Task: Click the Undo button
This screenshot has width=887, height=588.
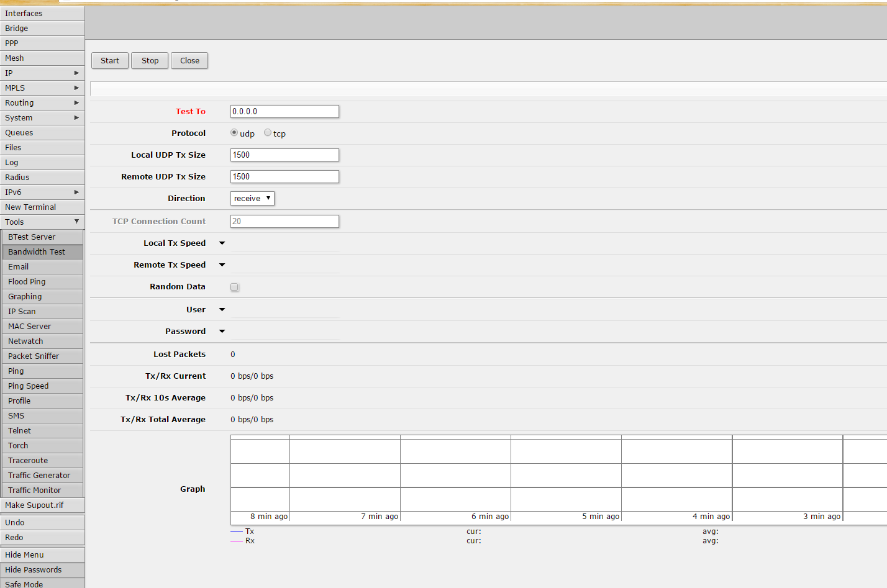Action: click(x=42, y=523)
